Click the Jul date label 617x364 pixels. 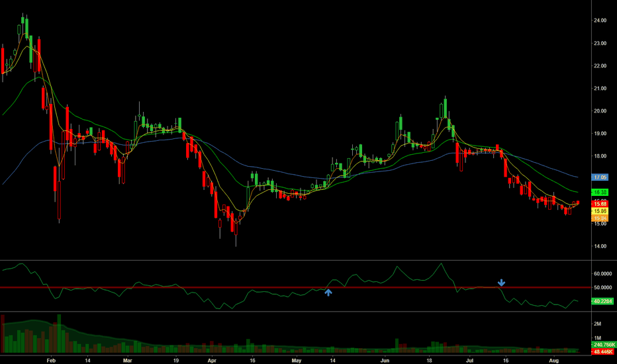(469, 361)
